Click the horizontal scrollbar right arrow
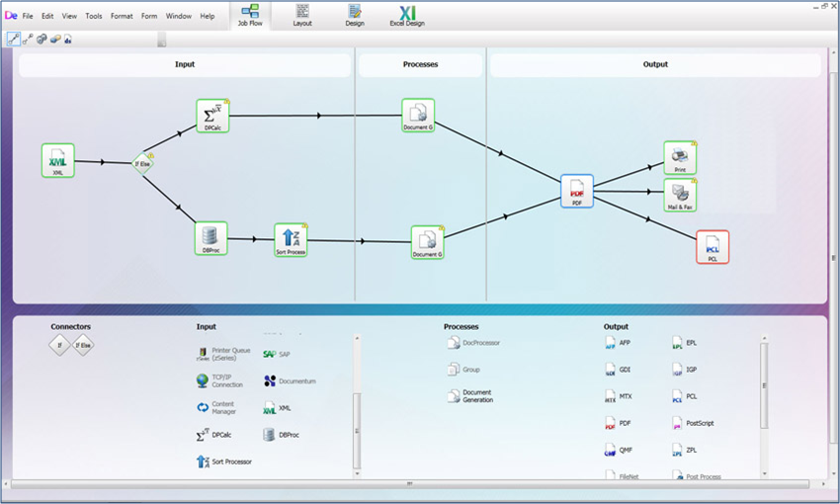This screenshot has width=840, height=504. (824, 484)
